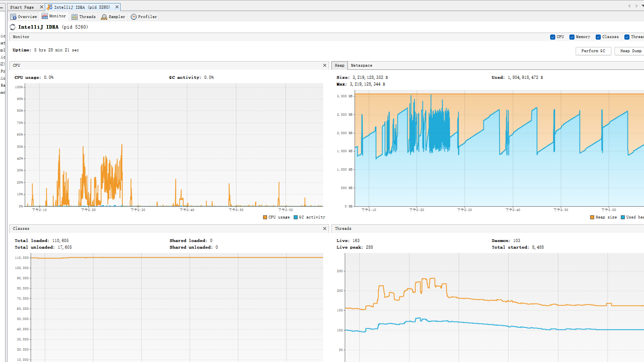Select the Metaspace memory tab
Image resolution: width=644 pixels, height=362 pixels.
361,65
